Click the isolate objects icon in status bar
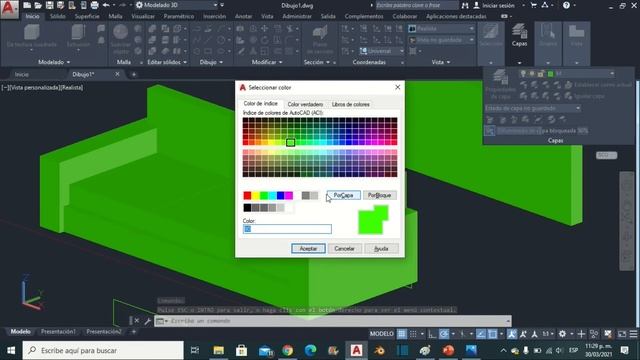This screenshot has height=360, width=640. (594, 334)
